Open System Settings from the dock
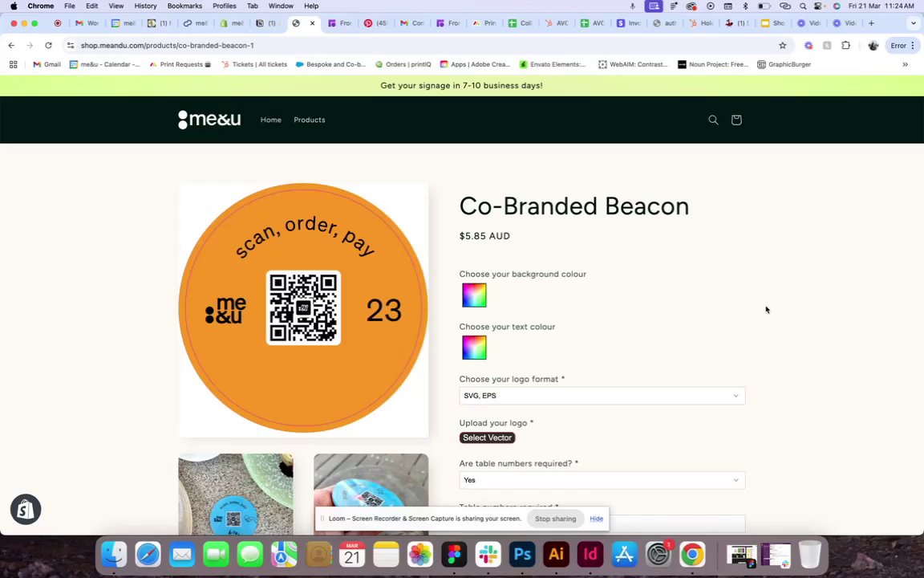The image size is (924, 578). [x=659, y=555]
